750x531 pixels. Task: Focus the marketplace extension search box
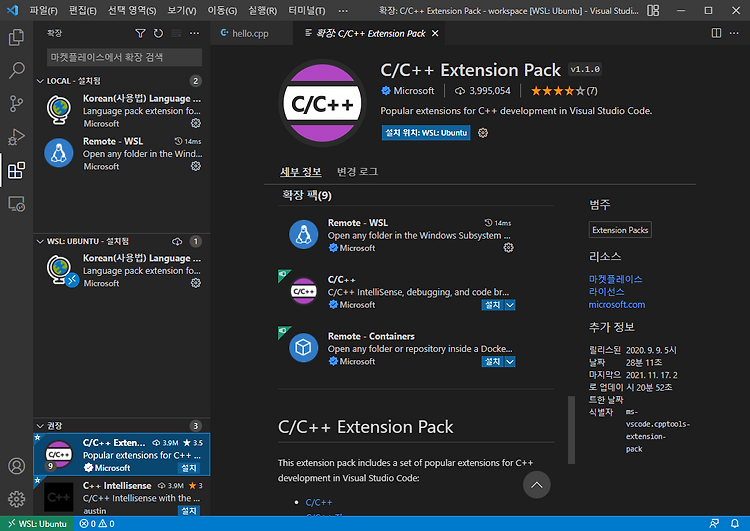pos(124,57)
